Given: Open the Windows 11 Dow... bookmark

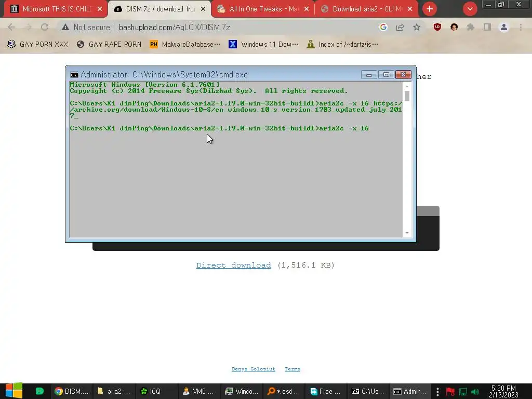Looking at the screenshot, I should (263, 44).
